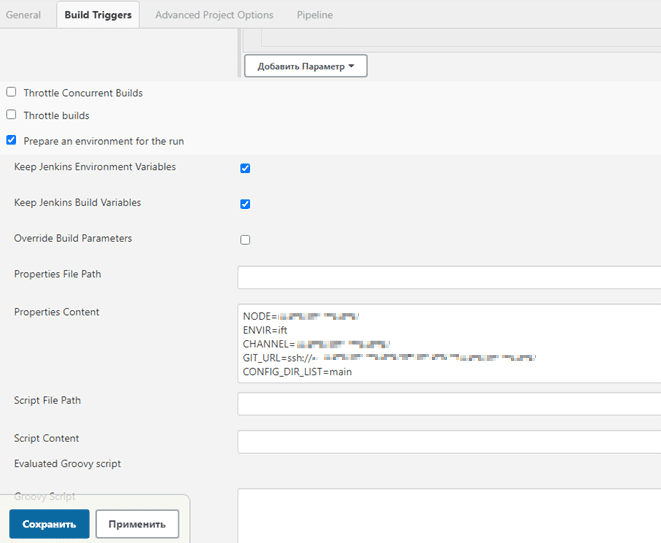Enable the Throttle Concurrent Builds checkbox
661x543 pixels.
[11, 92]
